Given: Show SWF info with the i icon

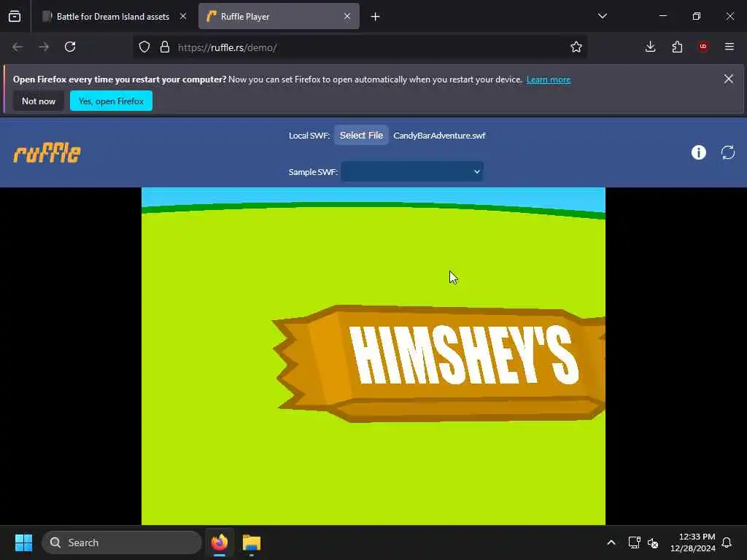Looking at the screenshot, I should (698, 152).
